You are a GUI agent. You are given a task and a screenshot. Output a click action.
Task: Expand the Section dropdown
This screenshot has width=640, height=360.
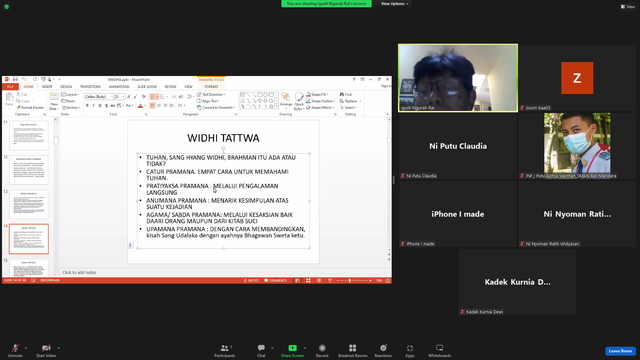point(71,107)
